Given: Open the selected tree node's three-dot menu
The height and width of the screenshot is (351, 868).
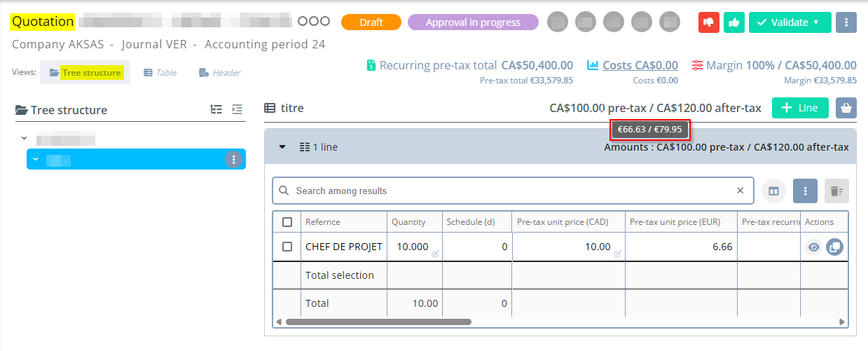Looking at the screenshot, I should coord(233,159).
